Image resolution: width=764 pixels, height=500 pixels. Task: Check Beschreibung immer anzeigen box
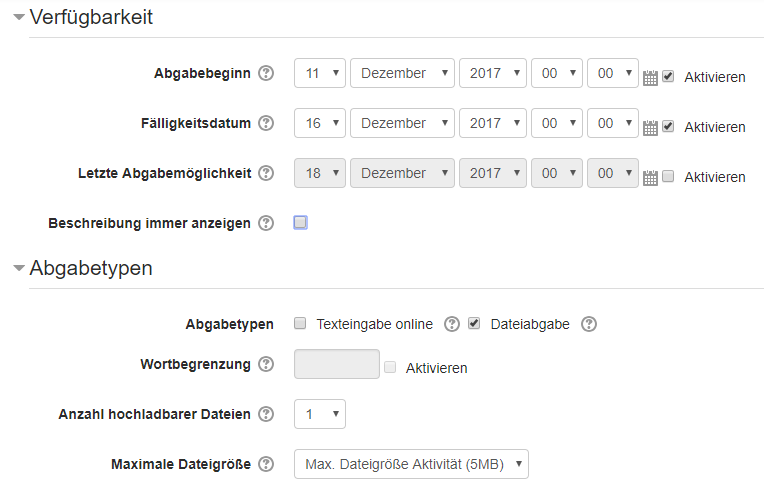[x=300, y=223]
